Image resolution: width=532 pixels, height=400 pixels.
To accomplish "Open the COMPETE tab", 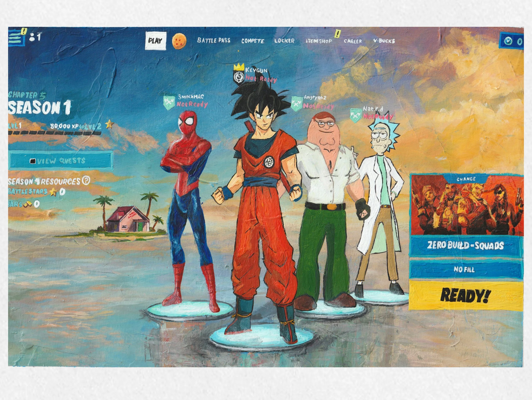I will point(253,41).
